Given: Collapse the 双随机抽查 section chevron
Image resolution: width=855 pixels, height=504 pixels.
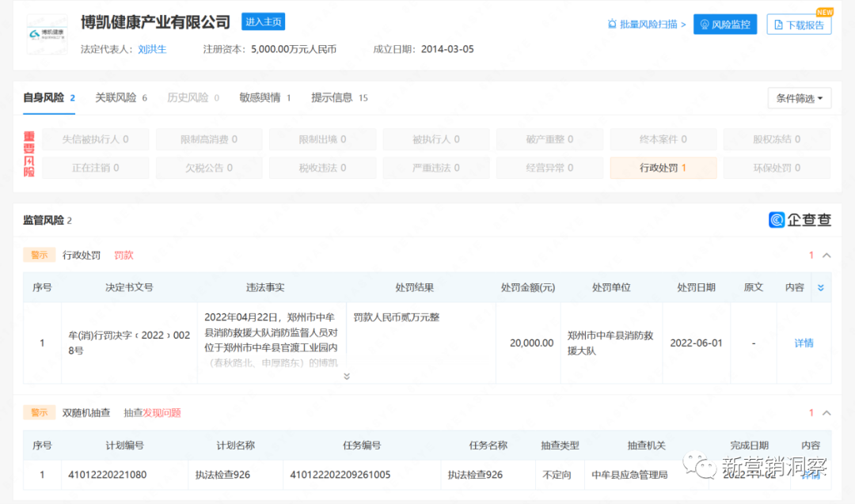Looking at the screenshot, I should (x=826, y=413).
